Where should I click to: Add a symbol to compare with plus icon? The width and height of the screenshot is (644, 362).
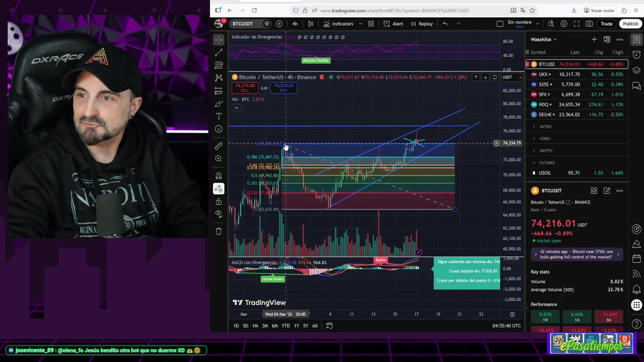[x=279, y=24]
